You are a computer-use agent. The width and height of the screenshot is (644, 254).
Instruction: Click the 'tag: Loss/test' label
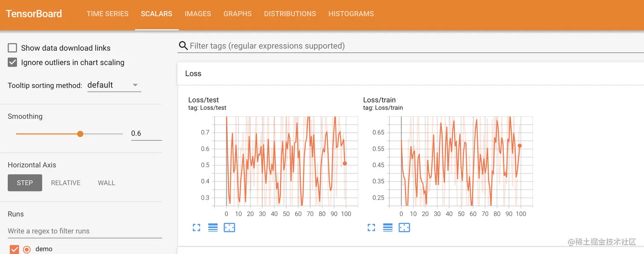pos(207,108)
